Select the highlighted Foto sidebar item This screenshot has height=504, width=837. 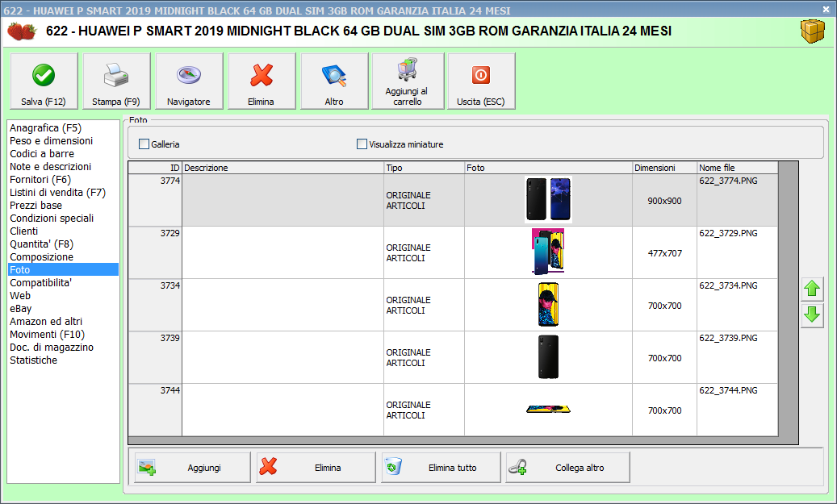click(x=63, y=270)
